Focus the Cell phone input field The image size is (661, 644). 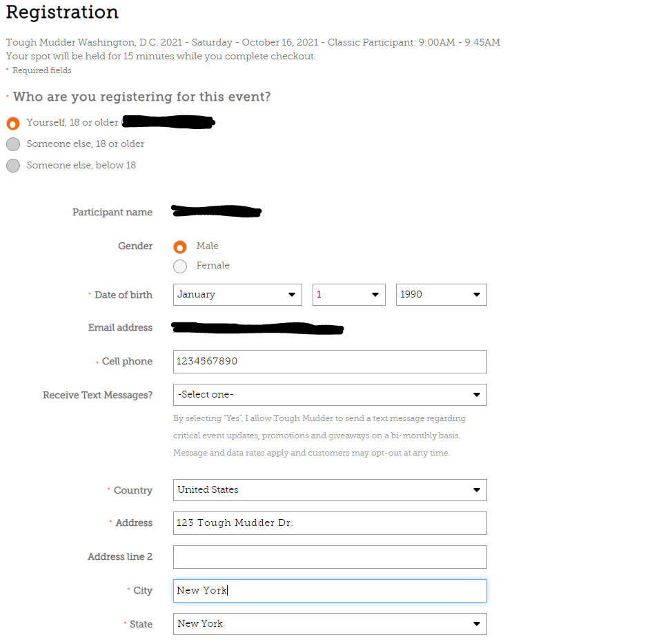(330, 362)
